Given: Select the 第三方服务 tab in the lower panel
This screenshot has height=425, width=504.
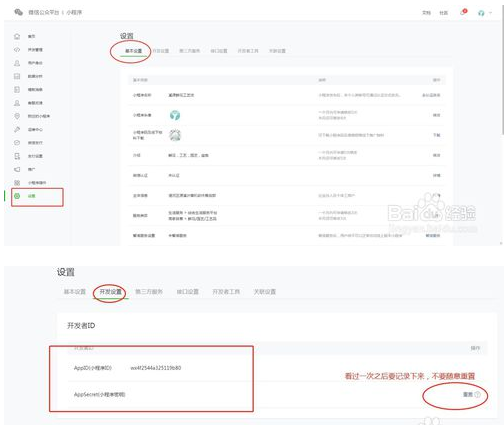Looking at the screenshot, I should point(149,292).
